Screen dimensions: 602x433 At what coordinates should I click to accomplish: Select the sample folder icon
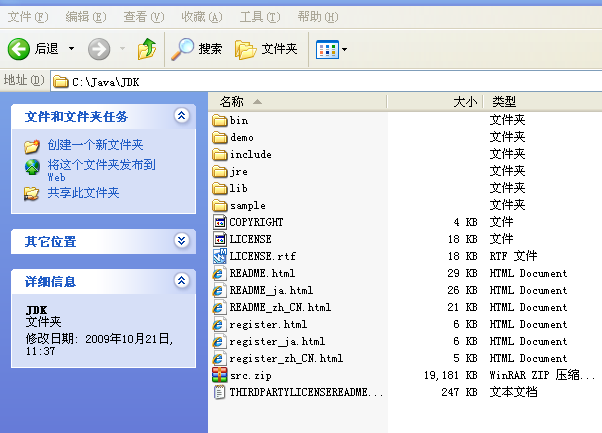(220, 205)
